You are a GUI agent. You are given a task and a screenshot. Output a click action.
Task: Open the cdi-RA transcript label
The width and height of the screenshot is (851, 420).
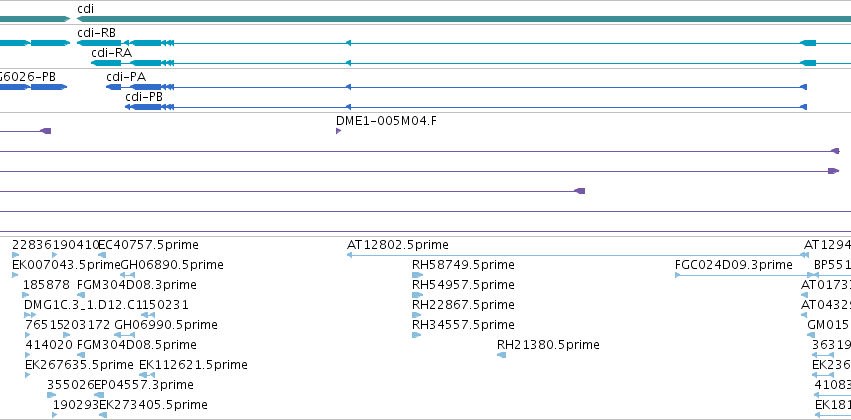click(x=112, y=53)
